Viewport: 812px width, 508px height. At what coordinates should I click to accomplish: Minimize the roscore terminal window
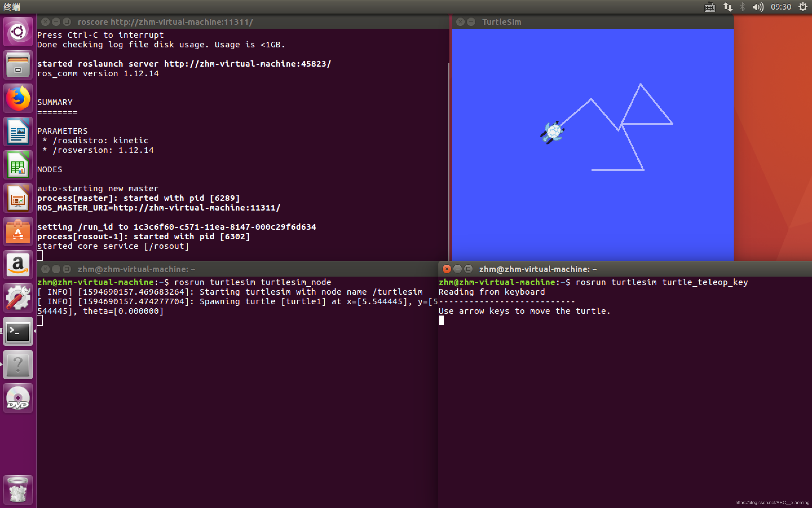[56, 22]
